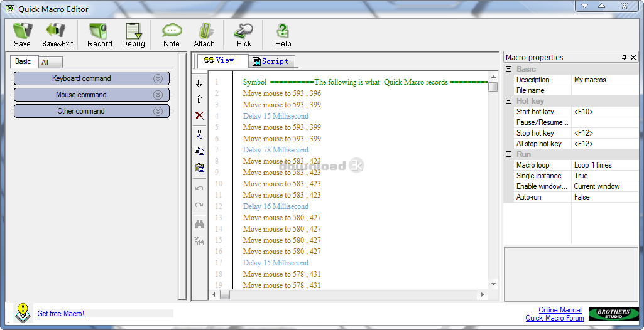This screenshot has height=330, width=644.
Task: Open the Get free Macro! link
Action: tap(61, 314)
